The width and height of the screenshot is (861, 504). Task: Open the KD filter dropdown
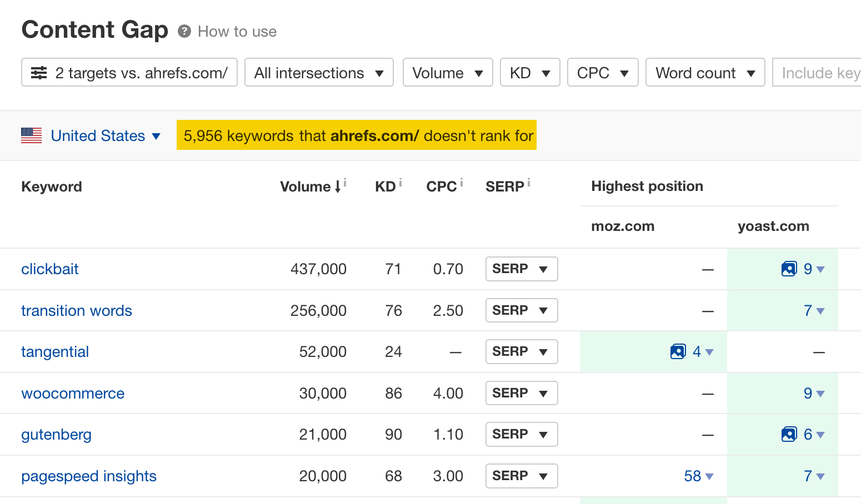(530, 72)
